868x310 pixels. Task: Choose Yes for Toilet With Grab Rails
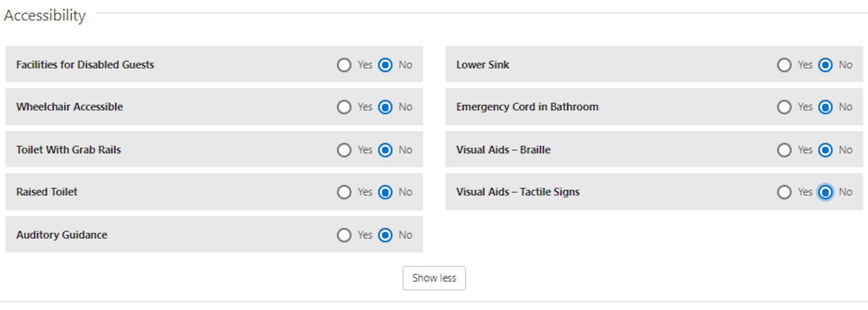(x=344, y=150)
